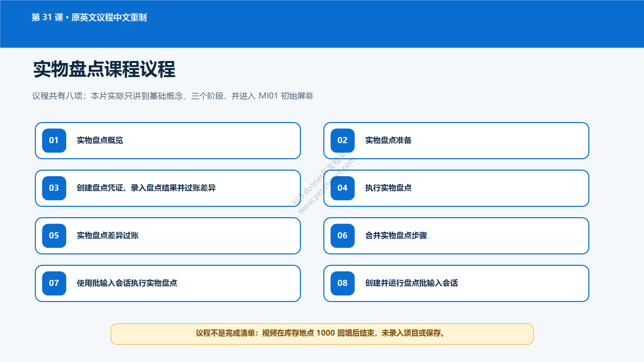
Task: Click the subtitle beginning 议程共有八项
Action: coord(173,96)
